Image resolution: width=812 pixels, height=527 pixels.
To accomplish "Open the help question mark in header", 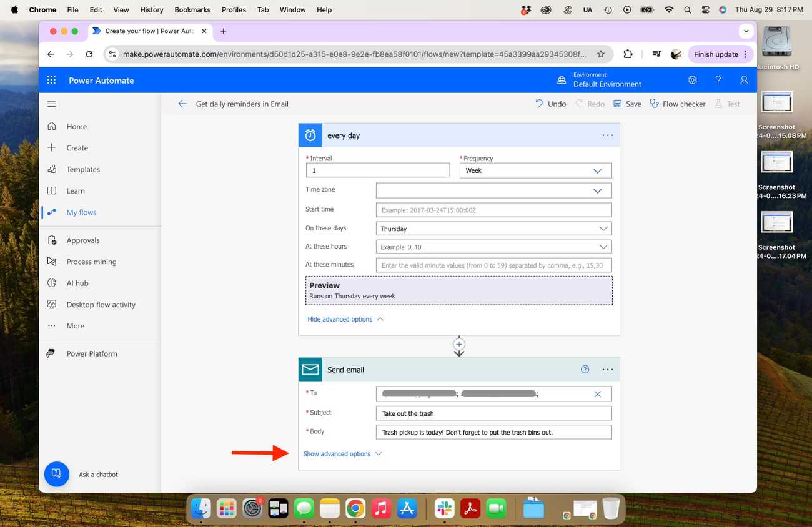I will [718, 80].
